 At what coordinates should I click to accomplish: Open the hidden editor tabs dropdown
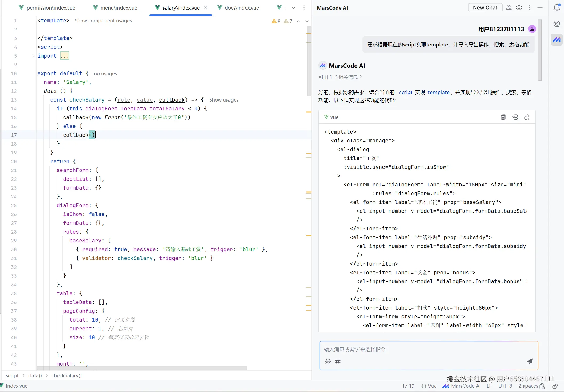tap(294, 8)
